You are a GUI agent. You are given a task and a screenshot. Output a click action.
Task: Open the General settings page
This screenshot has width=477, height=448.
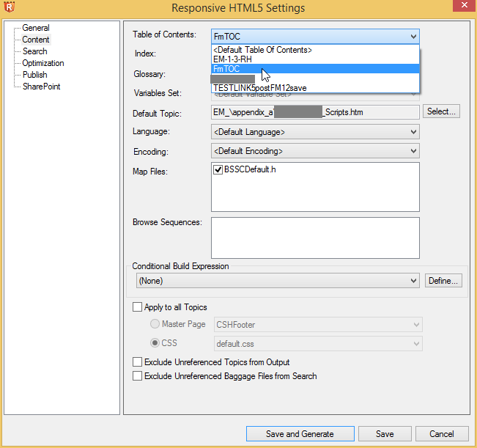36,28
